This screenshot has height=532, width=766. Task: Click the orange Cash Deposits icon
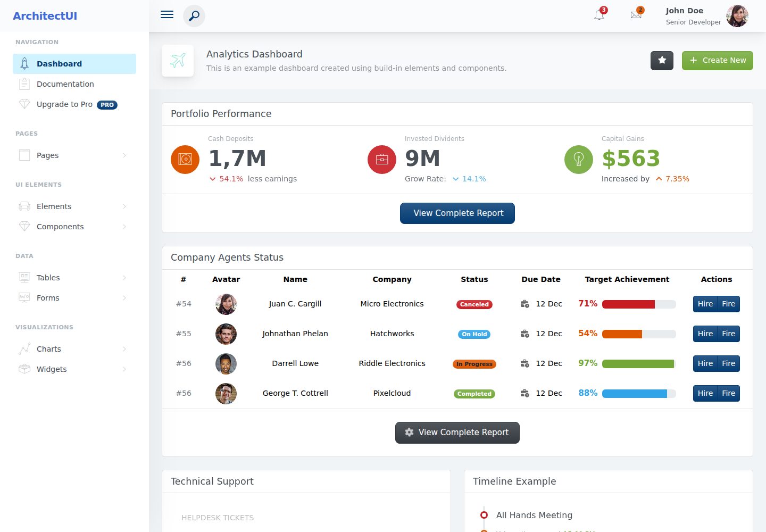185,159
